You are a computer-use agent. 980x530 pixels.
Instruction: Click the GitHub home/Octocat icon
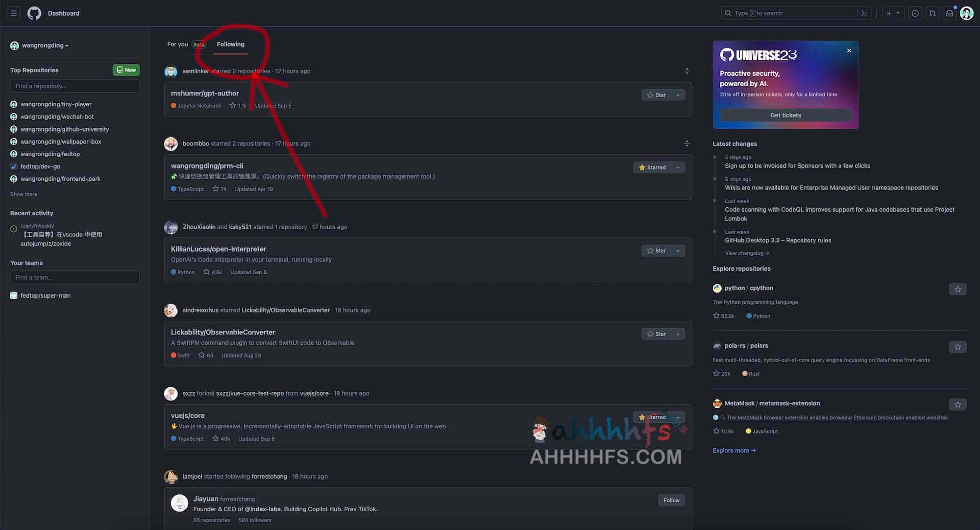[33, 12]
